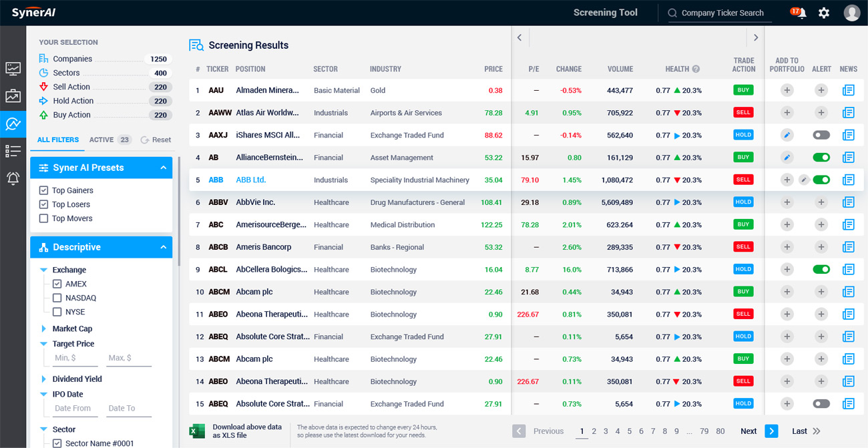Edit the alert pencil on ABB row
The width and height of the screenshot is (868, 448).
click(804, 180)
